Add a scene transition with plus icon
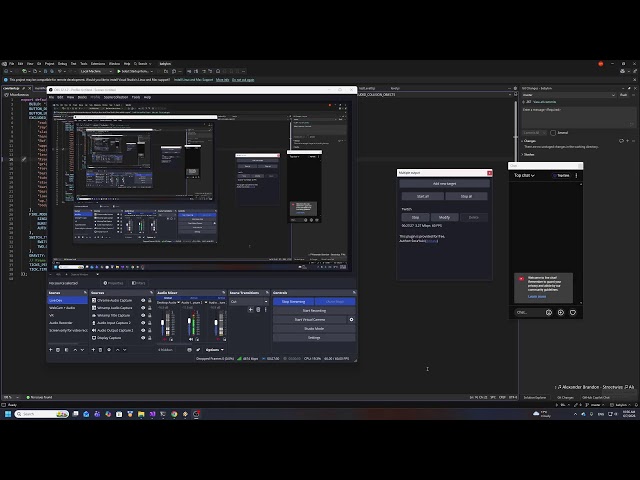This screenshot has height=480, width=640. point(251,310)
